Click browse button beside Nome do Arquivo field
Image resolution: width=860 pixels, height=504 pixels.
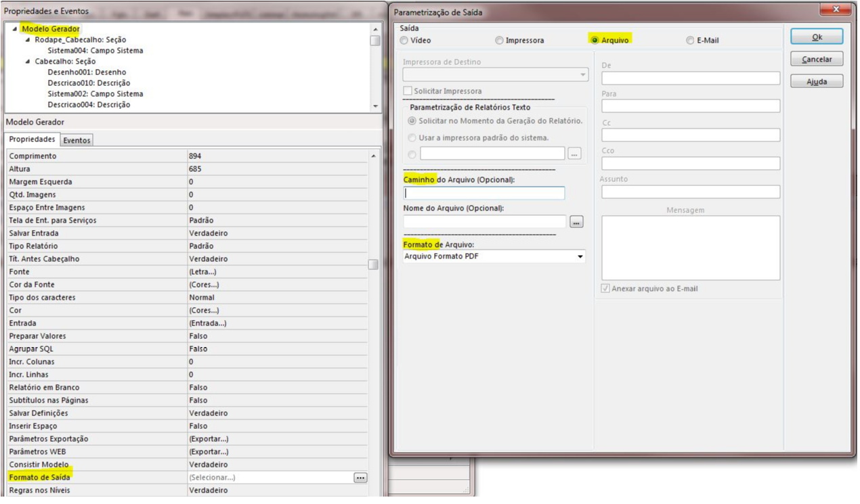pos(576,222)
